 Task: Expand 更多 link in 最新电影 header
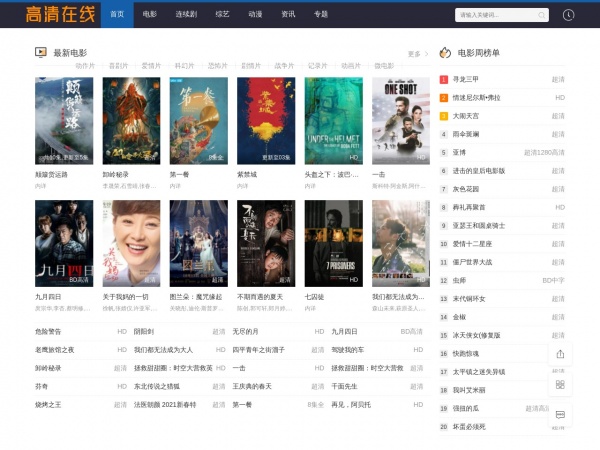point(418,54)
